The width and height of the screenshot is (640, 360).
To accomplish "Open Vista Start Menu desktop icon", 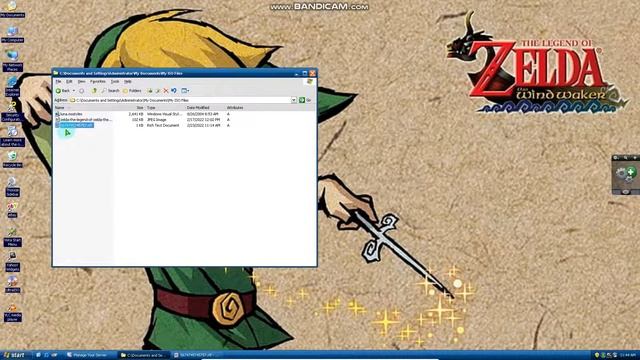I will 12,237.
